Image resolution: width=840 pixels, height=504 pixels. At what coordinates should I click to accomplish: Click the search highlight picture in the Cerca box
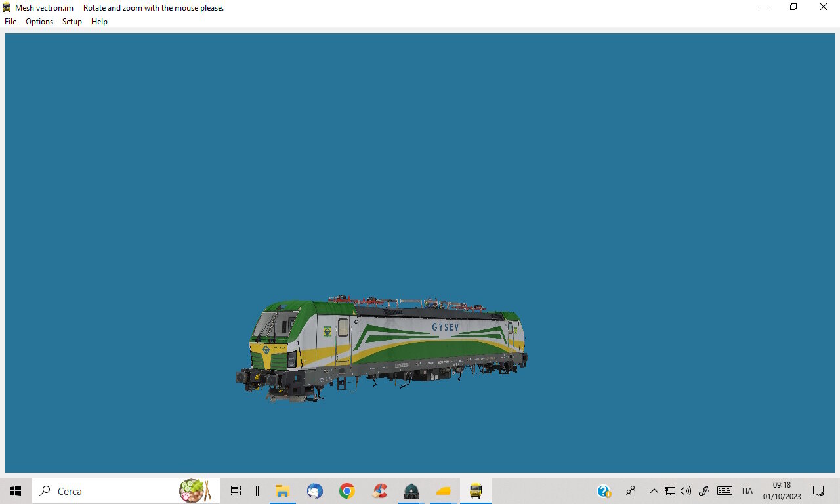pos(195,491)
